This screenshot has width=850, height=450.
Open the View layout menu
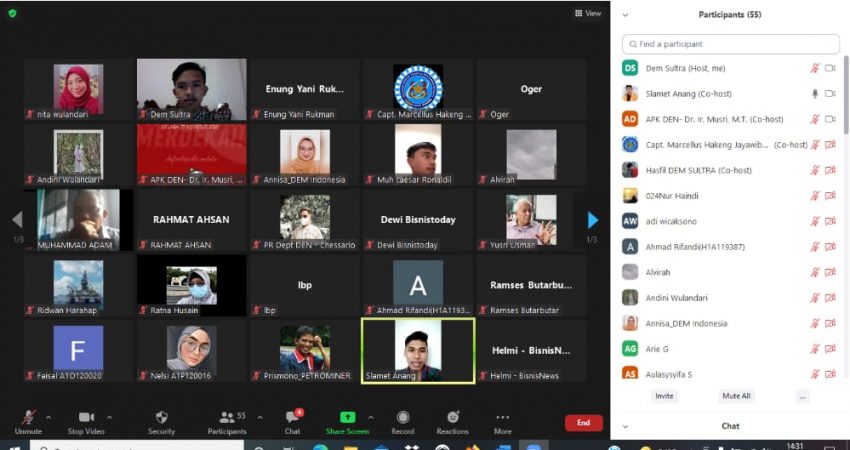pyautogui.click(x=588, y=13)
